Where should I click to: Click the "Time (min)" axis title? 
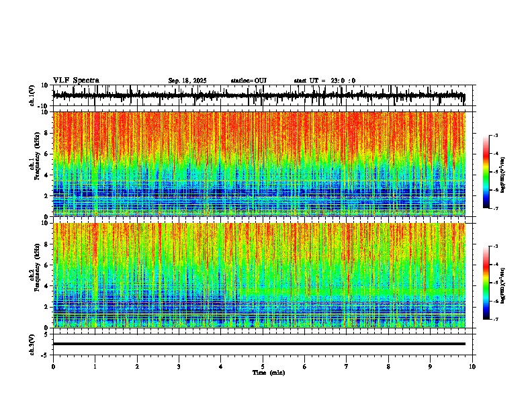(x=269, y=373)
